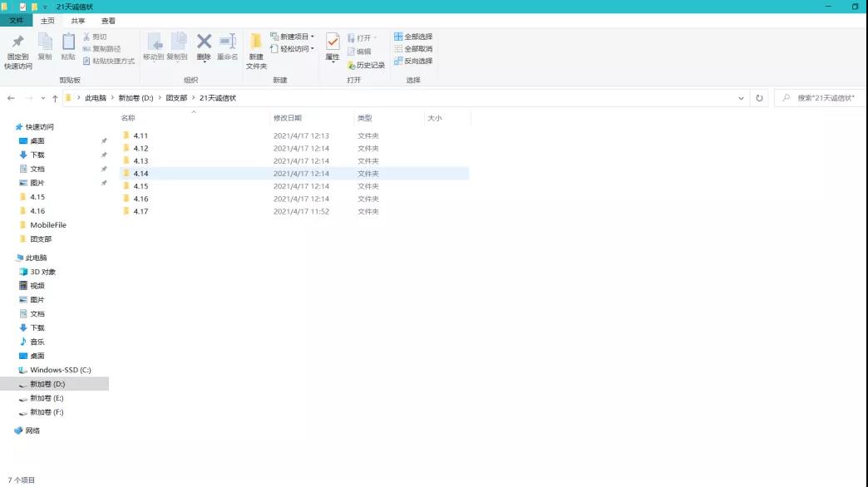Click 团支部 in the address breadcrumb
The height and width of the screenshot is (487, 868).
176,98
